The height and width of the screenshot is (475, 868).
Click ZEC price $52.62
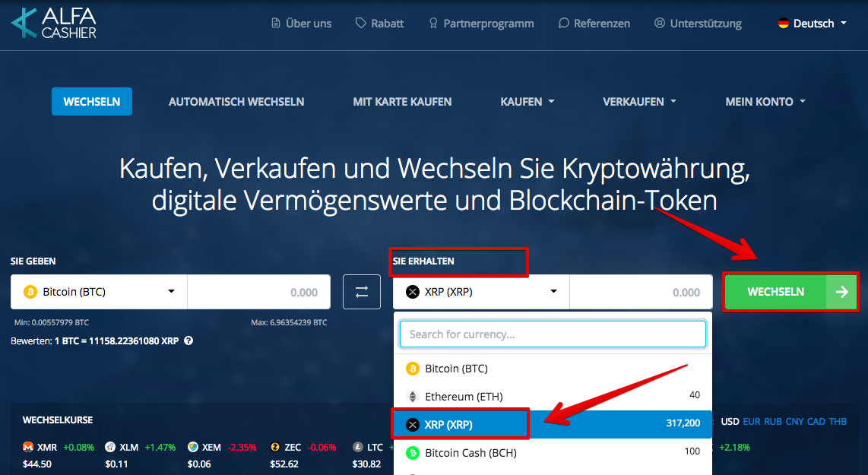click(x=284, y=464)
